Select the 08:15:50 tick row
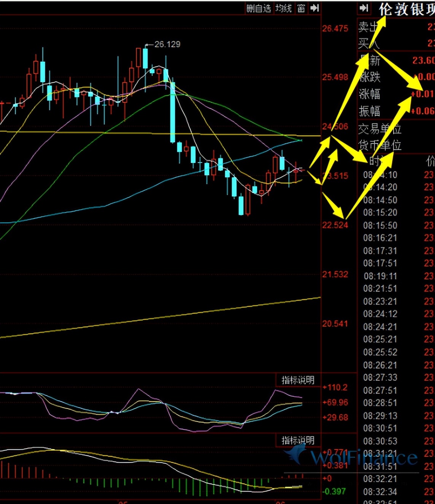Image resolution: width=435 pixels, height=504 pixels. (398, 225)
